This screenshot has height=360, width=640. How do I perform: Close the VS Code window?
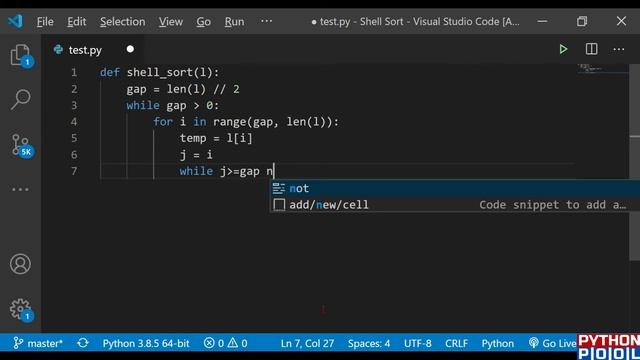(x=621, y=21)
